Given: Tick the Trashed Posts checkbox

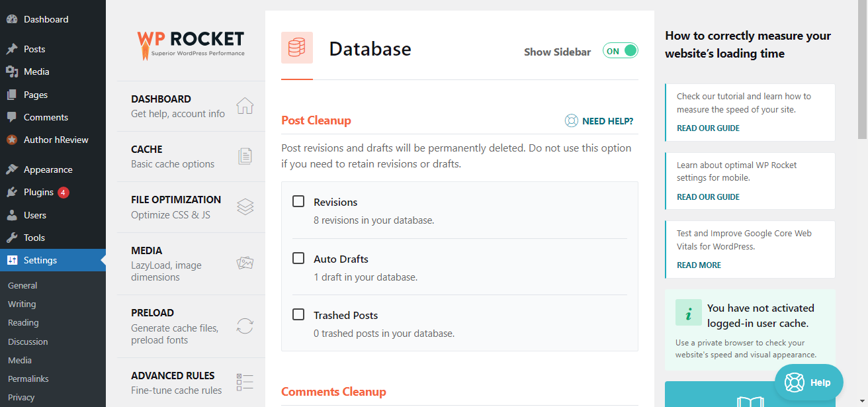Looking at the screenshot, I should [298, 314].
